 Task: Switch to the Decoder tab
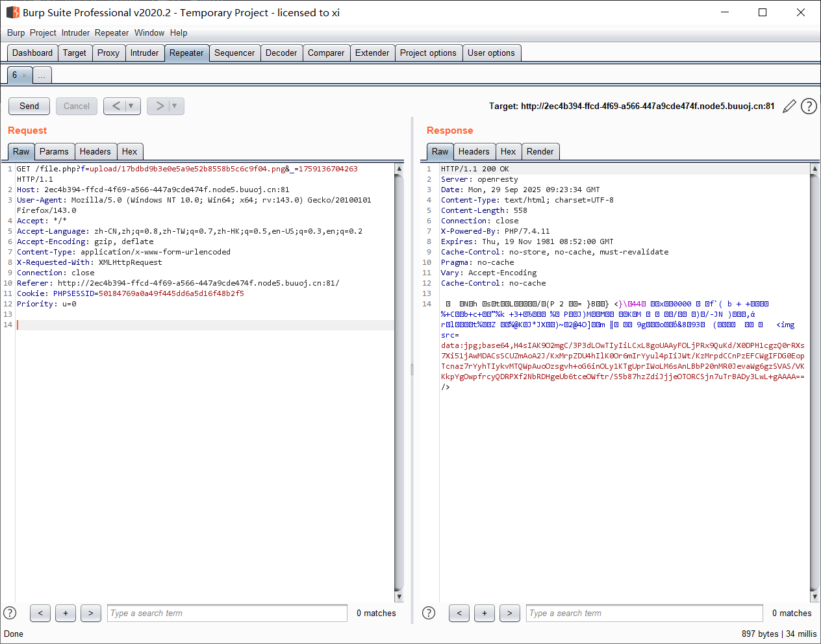tap(281, 53)
